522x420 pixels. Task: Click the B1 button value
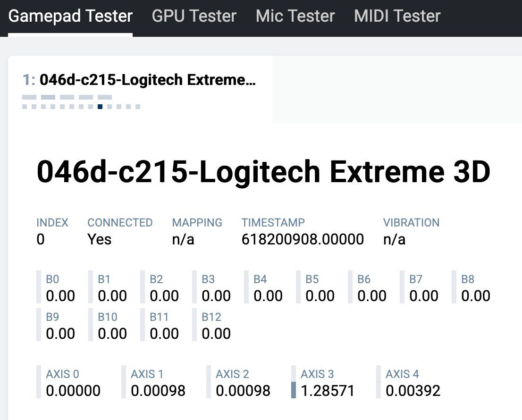[x=112, y=296]
